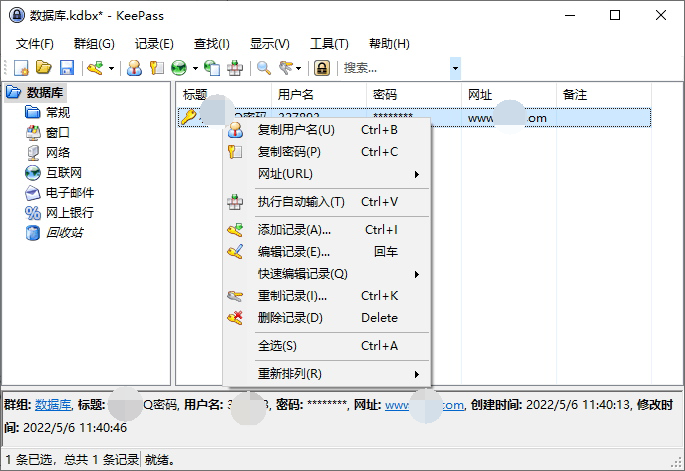Click the Add entry key icon
Viewport: 685px width, 471px height.
[x=95, y=68]
